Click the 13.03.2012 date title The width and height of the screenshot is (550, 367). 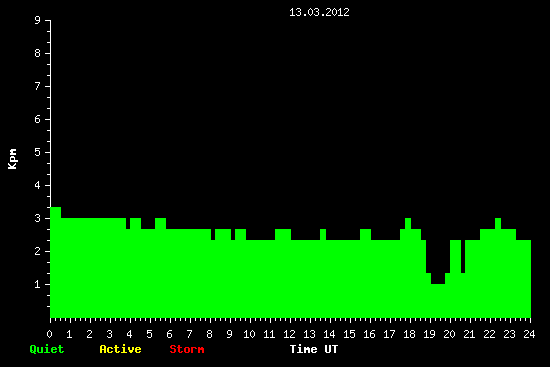[319, 12]
